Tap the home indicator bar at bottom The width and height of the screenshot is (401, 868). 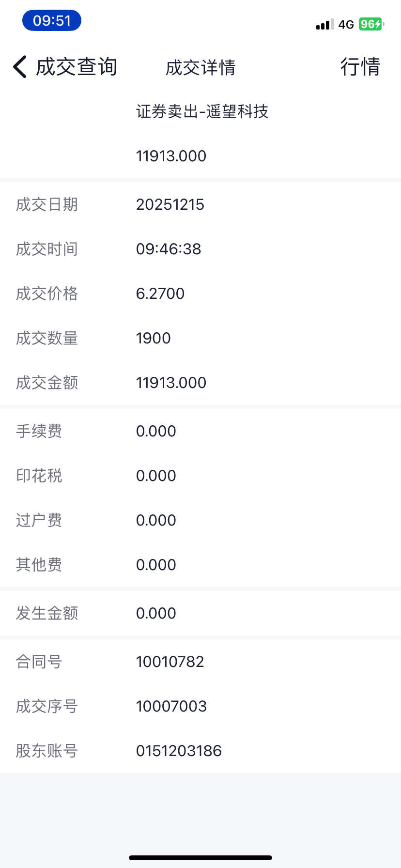click(200, 858)
